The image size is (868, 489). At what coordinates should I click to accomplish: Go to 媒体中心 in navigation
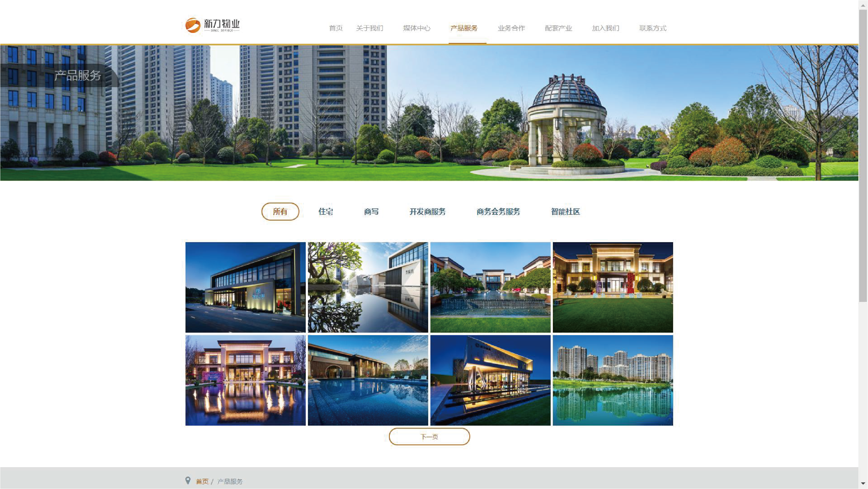point(417,28)
